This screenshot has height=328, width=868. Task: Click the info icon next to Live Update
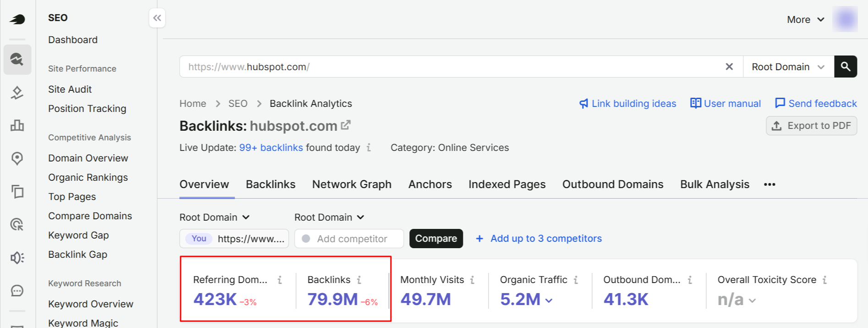(x=368, y=148)
